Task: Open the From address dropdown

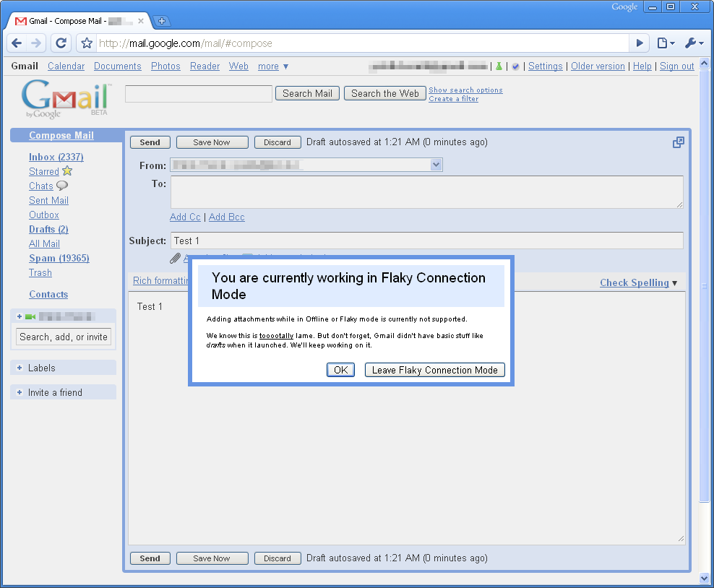Action: tap(436, 165)
